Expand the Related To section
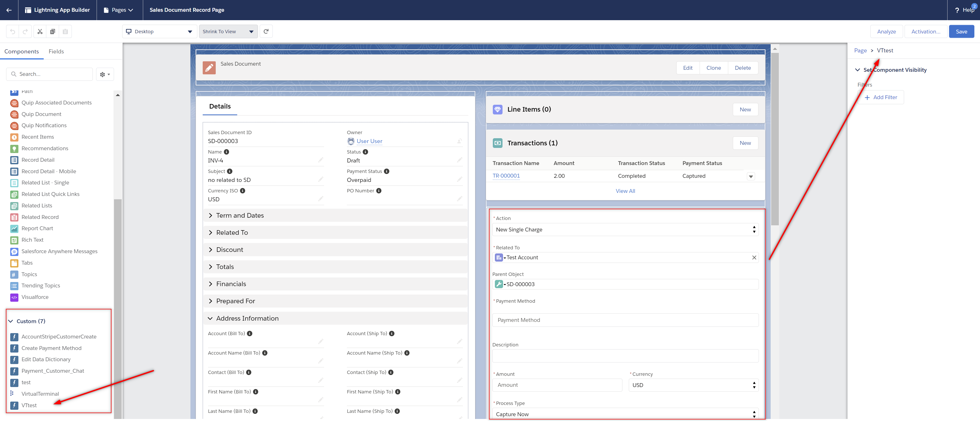Screen dimensions: 980x421 [335, 232]
